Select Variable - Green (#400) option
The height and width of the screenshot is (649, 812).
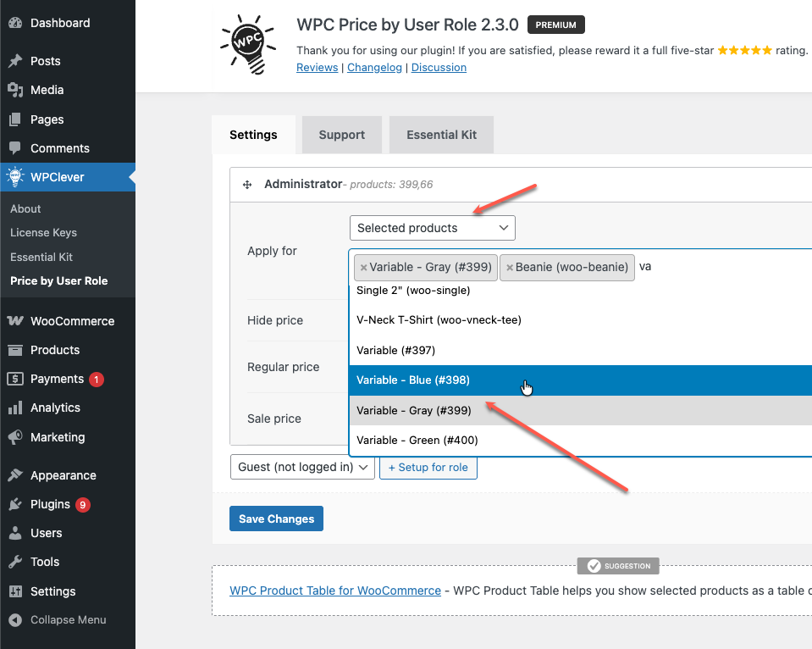[581, 441]
